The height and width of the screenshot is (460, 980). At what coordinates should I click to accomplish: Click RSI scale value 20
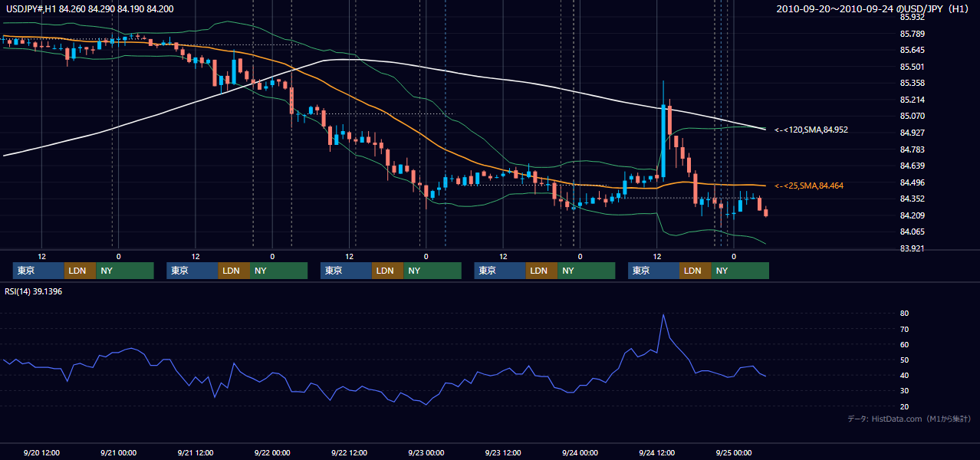pos(905,406)
